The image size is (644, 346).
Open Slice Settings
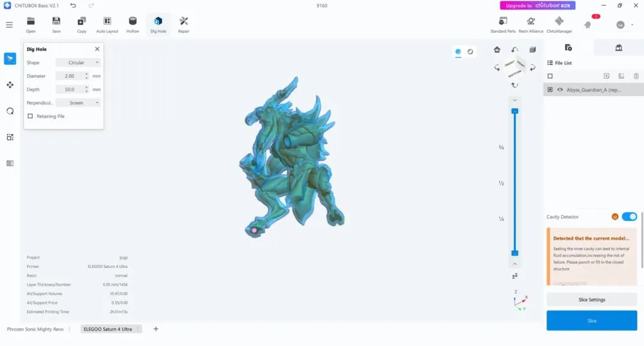point(591,300)
